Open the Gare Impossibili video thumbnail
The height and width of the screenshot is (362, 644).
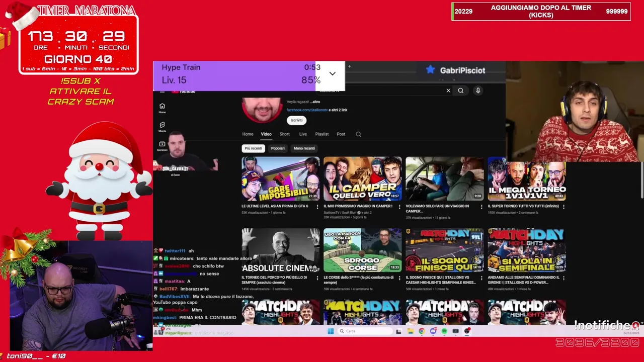click(280, 179)
